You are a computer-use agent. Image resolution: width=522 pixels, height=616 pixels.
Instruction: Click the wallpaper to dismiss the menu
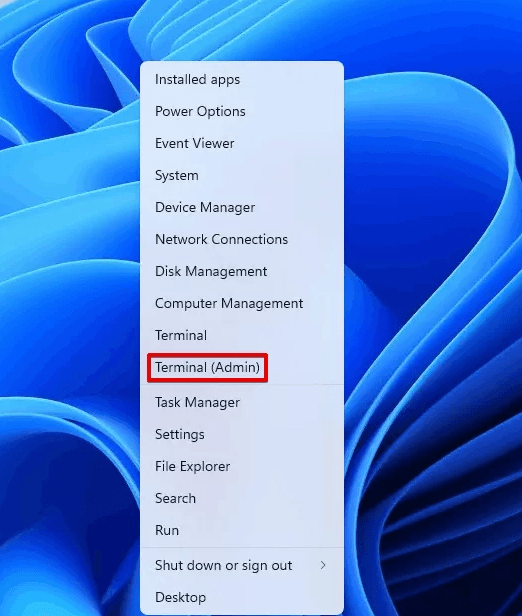[x=432, y=275]
